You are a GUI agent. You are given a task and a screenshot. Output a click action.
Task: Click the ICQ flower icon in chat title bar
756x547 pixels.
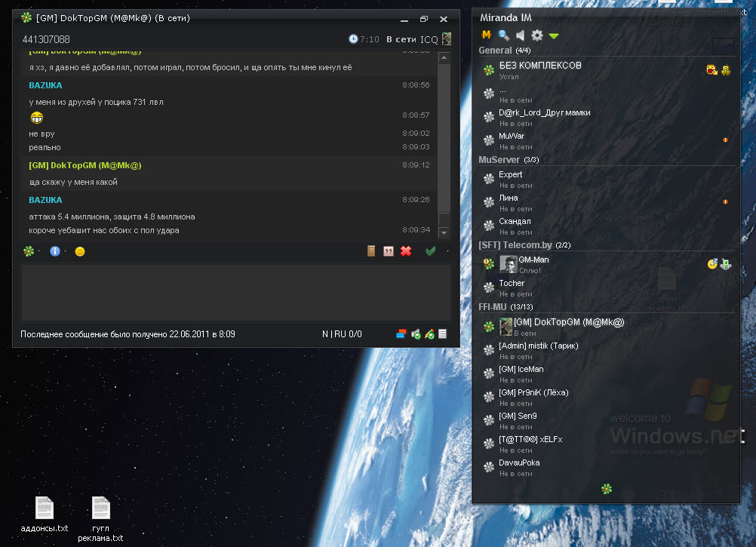pos(26,18)
